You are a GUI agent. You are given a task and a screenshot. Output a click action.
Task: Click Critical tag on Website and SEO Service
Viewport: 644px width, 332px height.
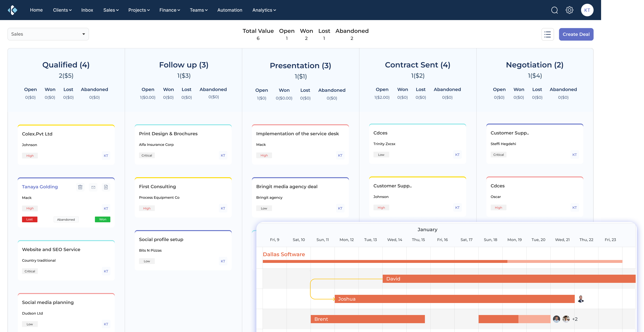30,271
